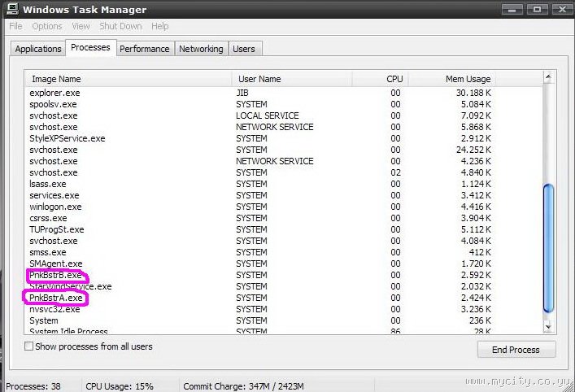The height and width of the screenshot is (392, 575).
Task: Switch to the Performance tab
Action: point(145,49)
